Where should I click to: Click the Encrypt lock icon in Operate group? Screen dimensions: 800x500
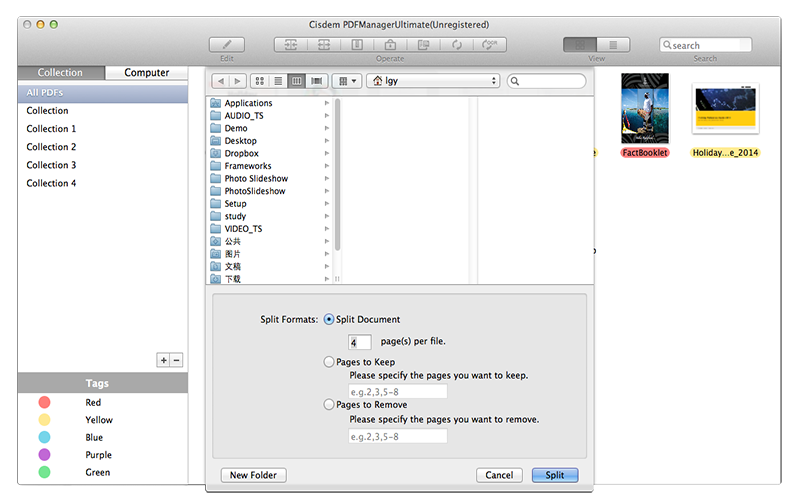(390, 45)
